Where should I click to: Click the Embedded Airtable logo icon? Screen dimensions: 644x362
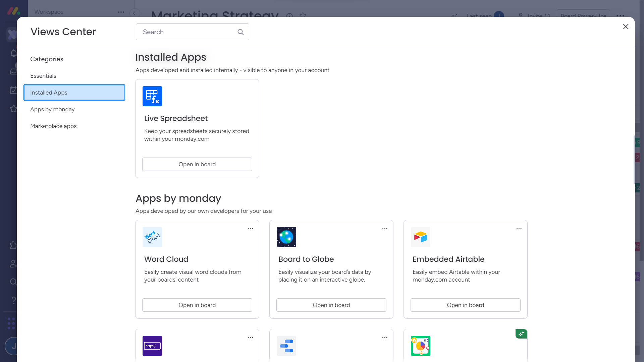click(x=420, y=237)
